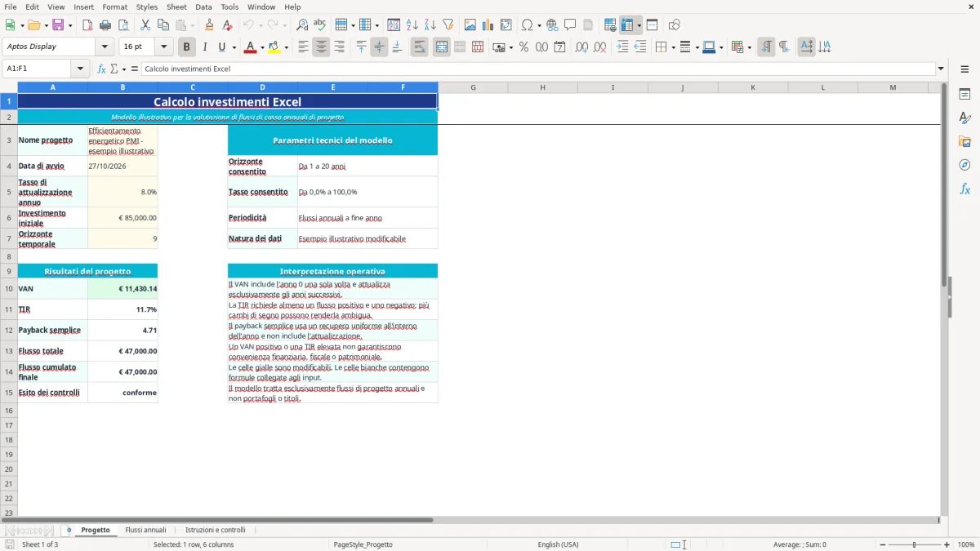Open the File menu
This screenshot has width=980, height=551.
click(10, 7)
